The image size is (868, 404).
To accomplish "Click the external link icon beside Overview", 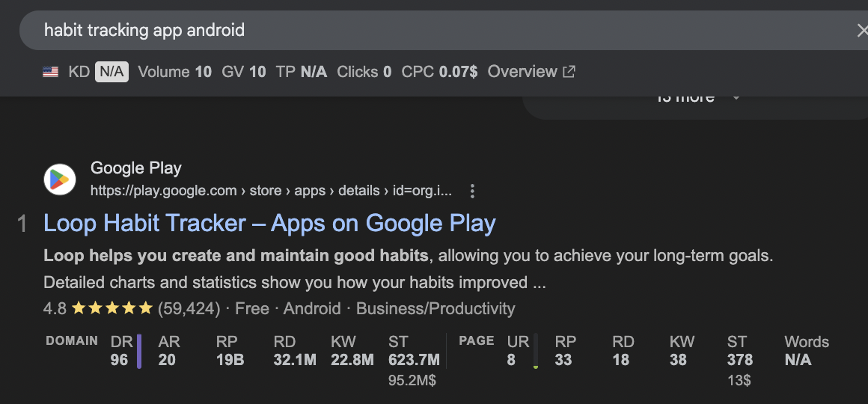I will [569, 72].
